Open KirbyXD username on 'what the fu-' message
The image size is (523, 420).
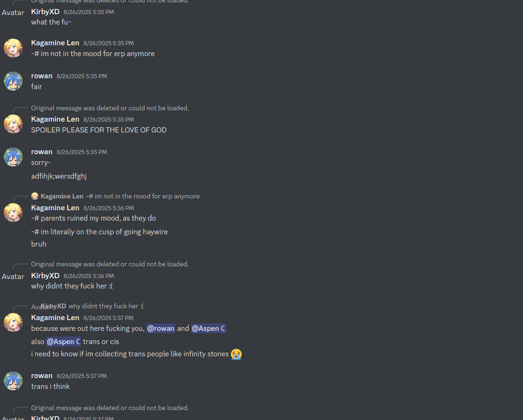[45, 12]
